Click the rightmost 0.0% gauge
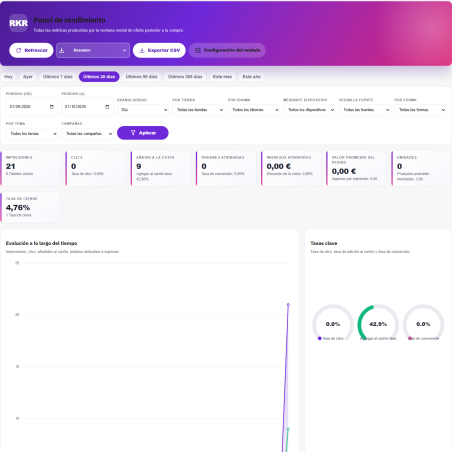 click(x=423, y=323)
